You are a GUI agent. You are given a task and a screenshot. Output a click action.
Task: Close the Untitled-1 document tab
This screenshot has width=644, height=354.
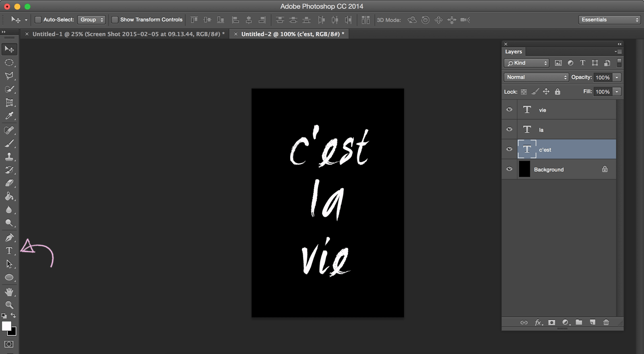pos(27,34)
